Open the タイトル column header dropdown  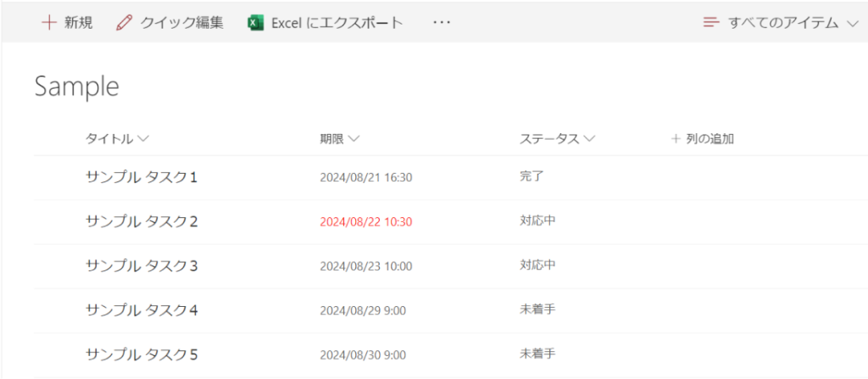(142, 138)
